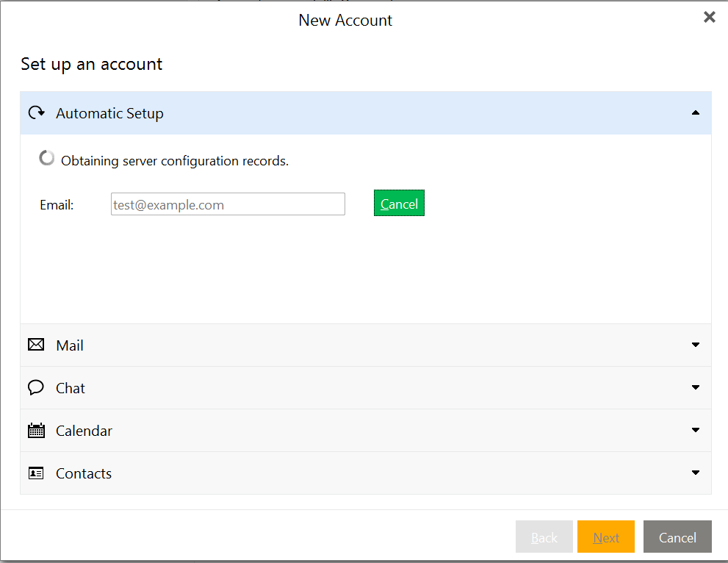Click the Back button
The width and height of the screenshot is (728, 563).
pyautogui.click(x=544, y=537)
